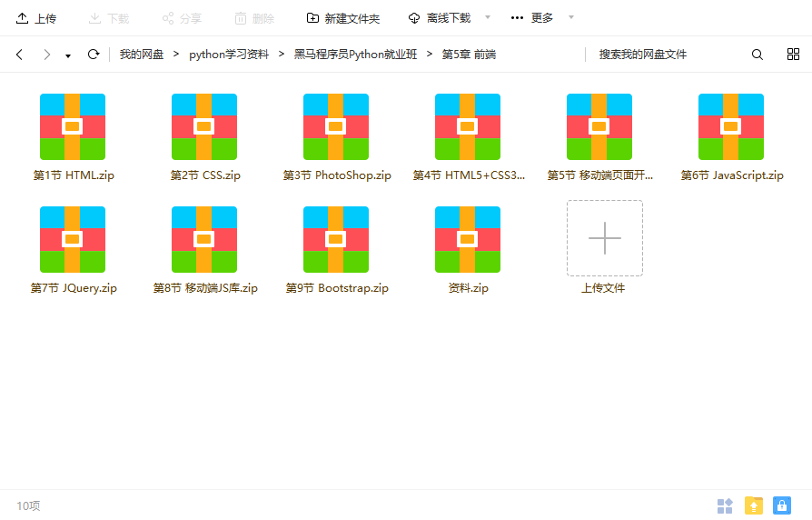
Task: Click the blue lock icon
Action: tap(782, 505)
